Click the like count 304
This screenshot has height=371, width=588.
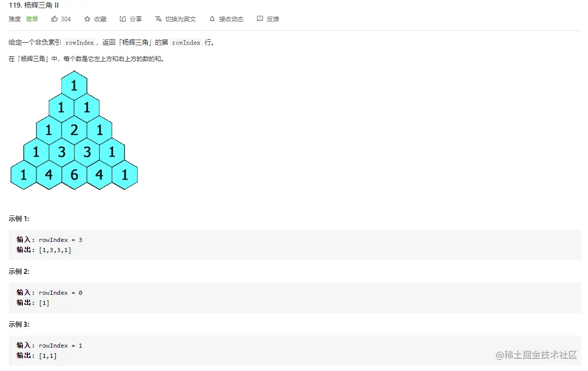66,19
